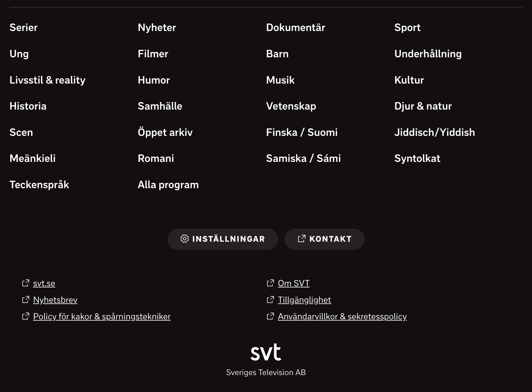The image size is (532, 392).
Task: Select Alla program link
Action: pyautogui.click(x=168, y=185)
